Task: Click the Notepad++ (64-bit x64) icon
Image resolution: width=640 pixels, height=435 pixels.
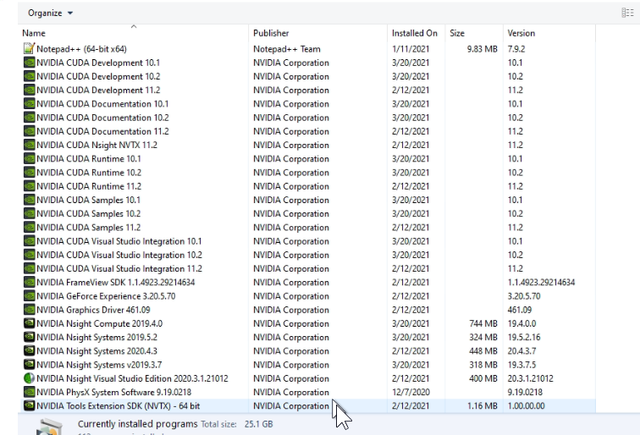Action: pyautogui.click(x=29, y=49)
